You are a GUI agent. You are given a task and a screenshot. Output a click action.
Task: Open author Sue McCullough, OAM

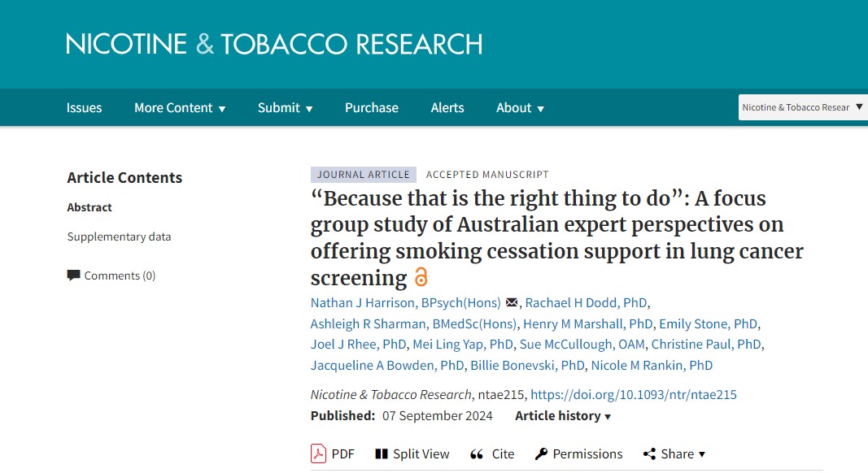coord(582,345)
